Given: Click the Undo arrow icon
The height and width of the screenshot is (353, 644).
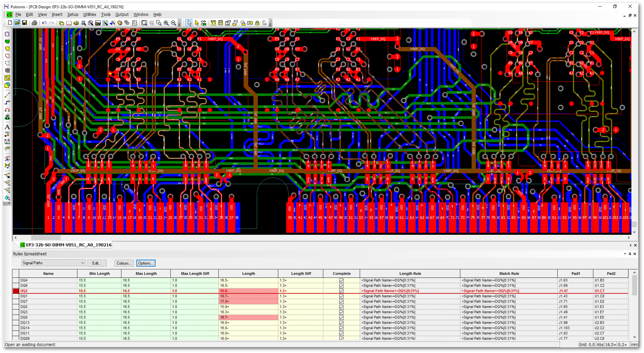Looking at the screenshot, I should click(44, 23).
